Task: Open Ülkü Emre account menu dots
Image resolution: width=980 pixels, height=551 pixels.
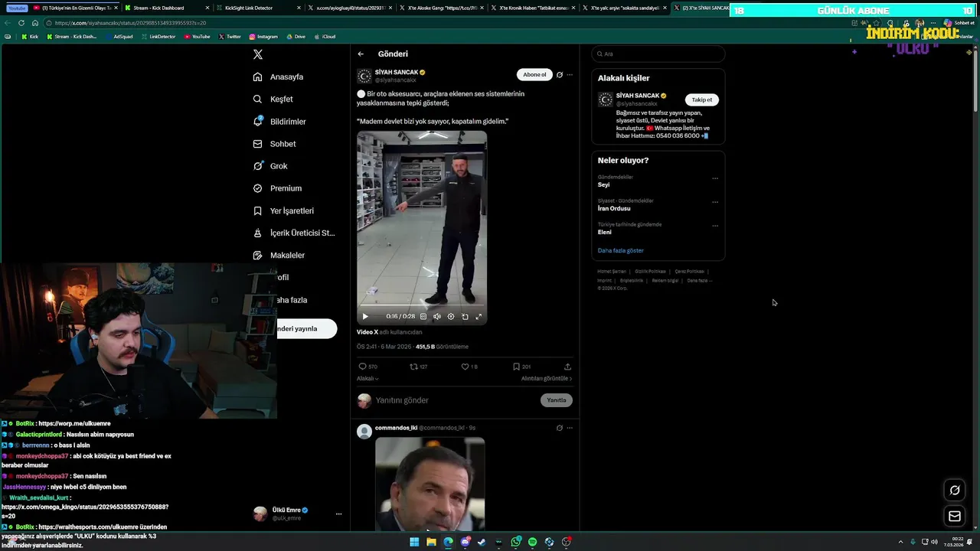Action: tap(338, 514)
